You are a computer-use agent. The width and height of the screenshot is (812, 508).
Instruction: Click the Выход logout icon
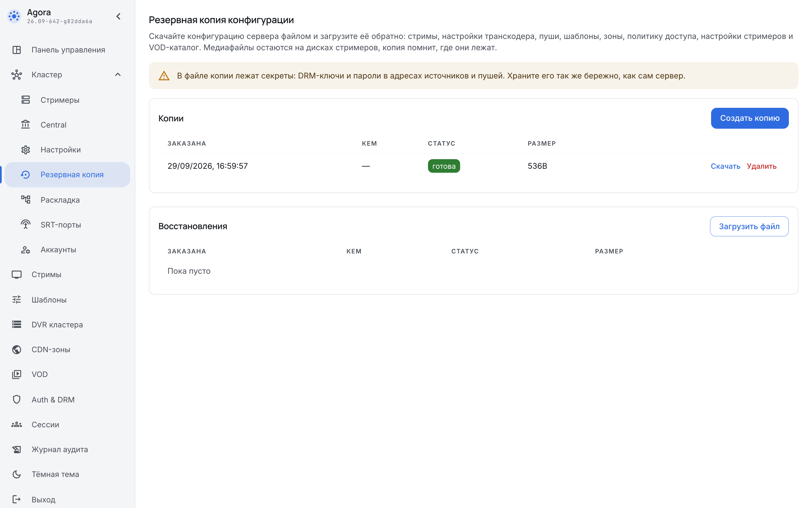[x=16, y=499]
